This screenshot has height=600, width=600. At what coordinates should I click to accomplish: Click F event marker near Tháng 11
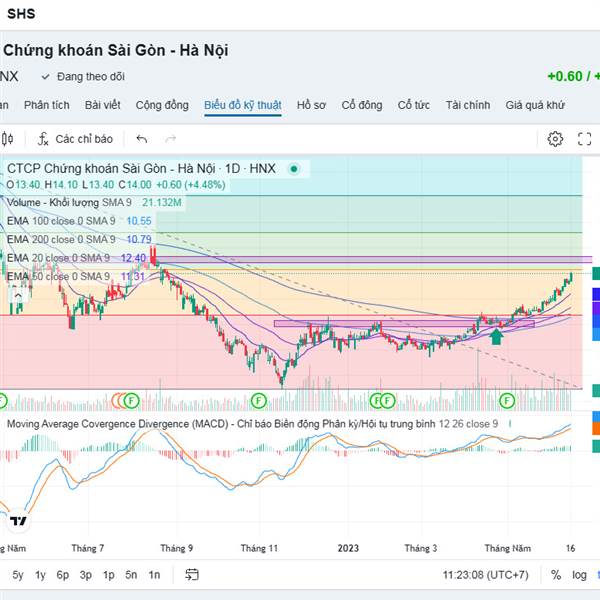(x=259, y=401)
